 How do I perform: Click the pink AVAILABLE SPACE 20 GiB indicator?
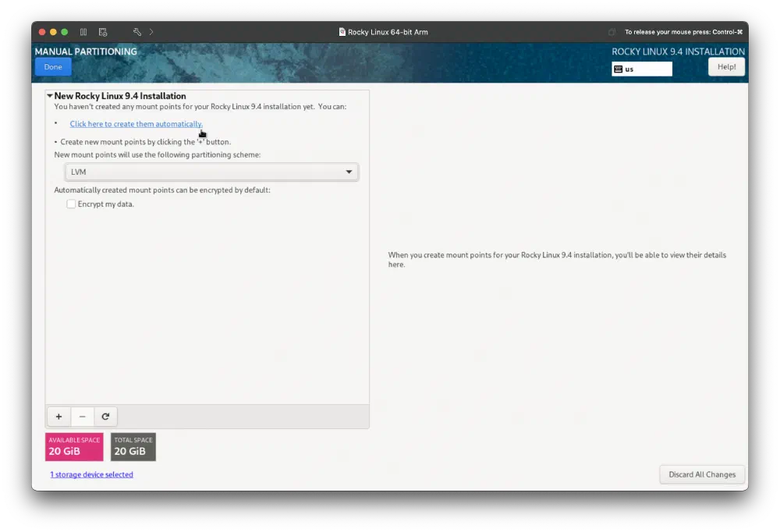(73, 446)
